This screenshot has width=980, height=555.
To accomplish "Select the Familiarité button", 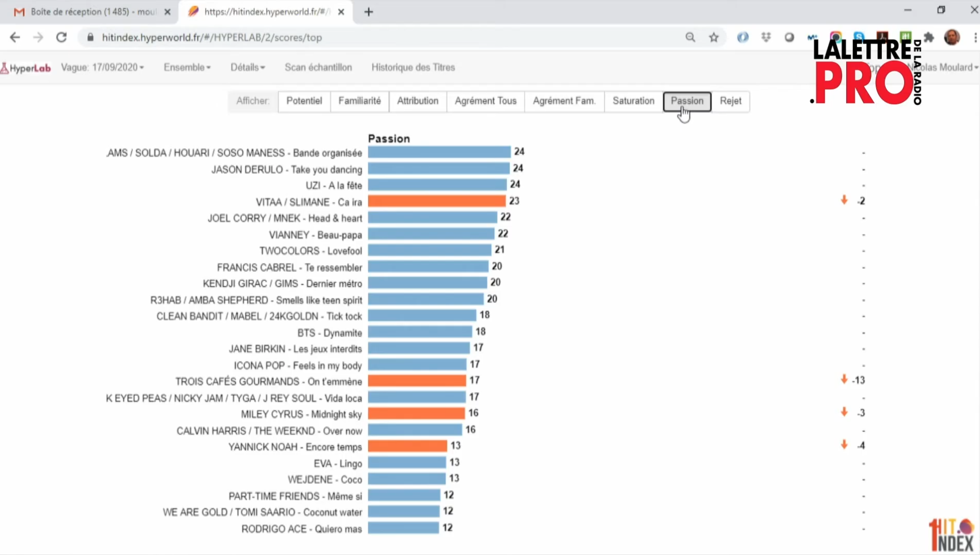I will (359, 101).
